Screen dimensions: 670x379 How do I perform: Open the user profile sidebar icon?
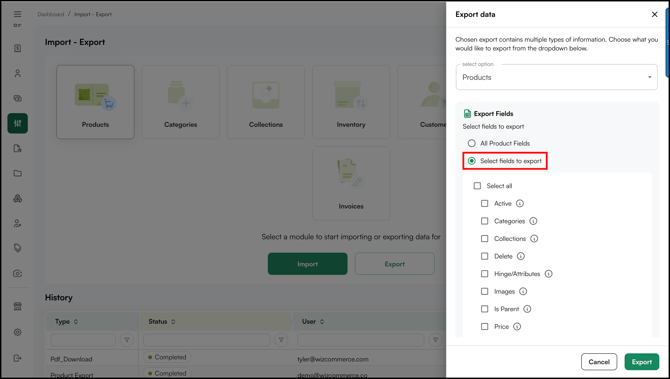[x=18, y=73]
